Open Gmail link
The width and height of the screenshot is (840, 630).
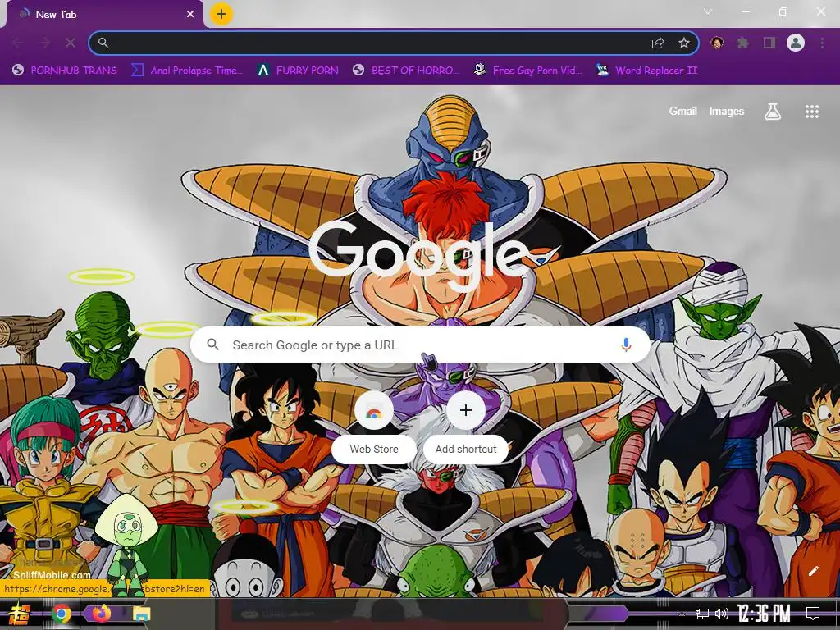pyautogui.click(x=683, y=112)
